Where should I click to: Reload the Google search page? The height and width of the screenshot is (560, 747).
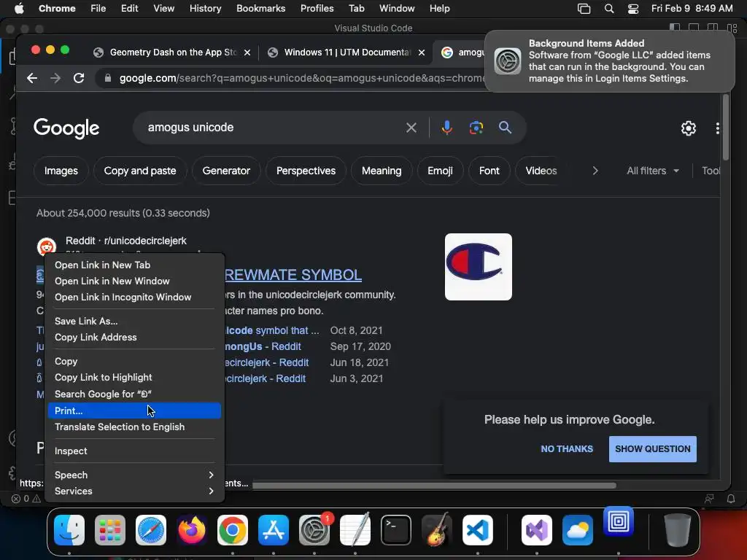click(79, 78)
